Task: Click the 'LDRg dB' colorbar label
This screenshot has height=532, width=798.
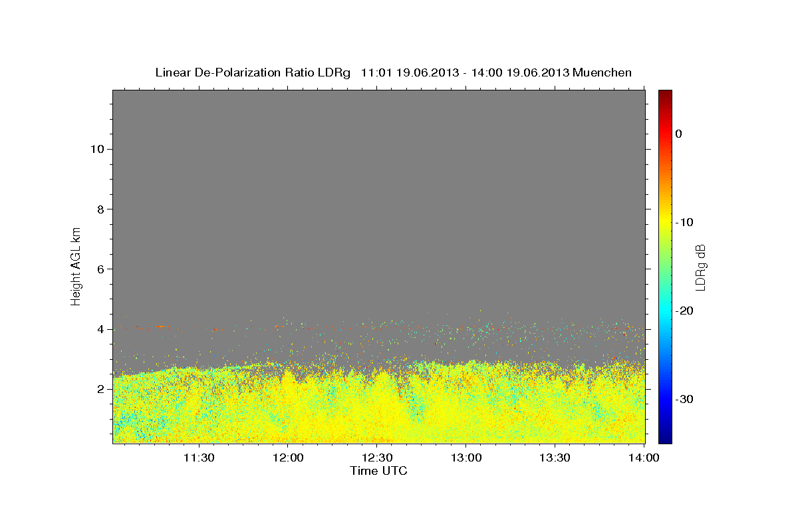Action: [700, 267]
